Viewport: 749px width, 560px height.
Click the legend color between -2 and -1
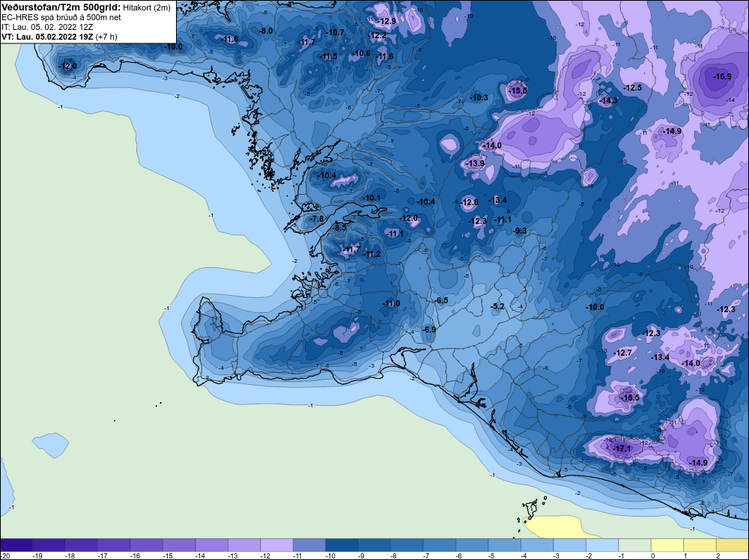point(602,545)
